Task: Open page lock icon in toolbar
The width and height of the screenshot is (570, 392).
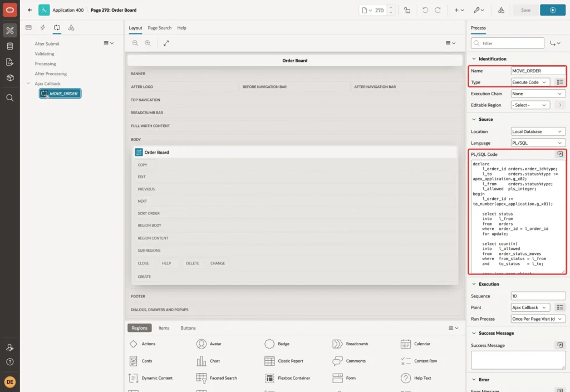Action: coord(407,10)
